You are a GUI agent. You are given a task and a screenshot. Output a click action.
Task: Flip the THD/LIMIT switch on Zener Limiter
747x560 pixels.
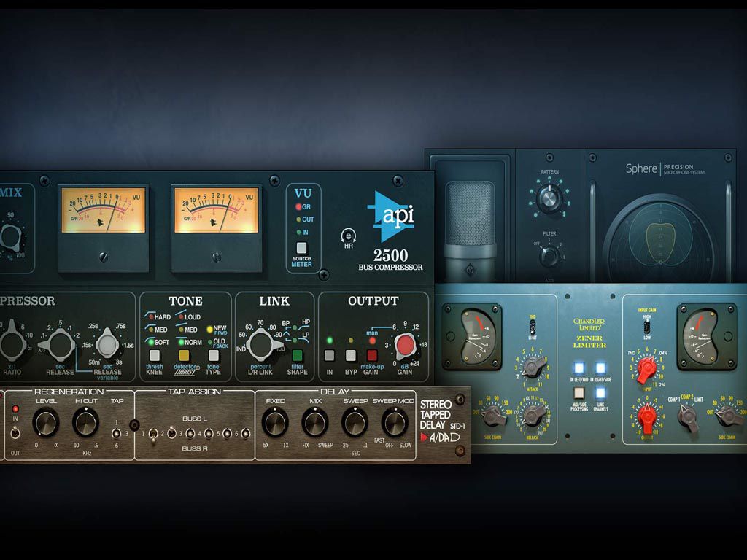(x=533, y=326)
